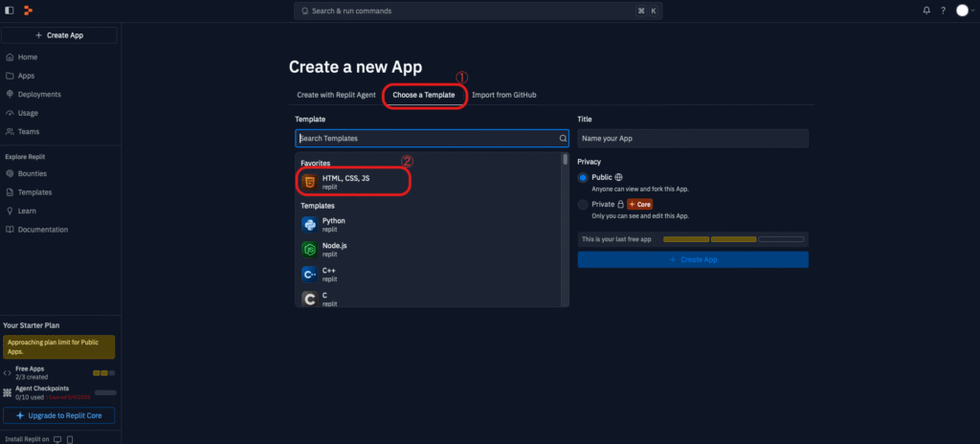Click the desktop install icon
Screen dimensions: 980x444
pos(57,439)
